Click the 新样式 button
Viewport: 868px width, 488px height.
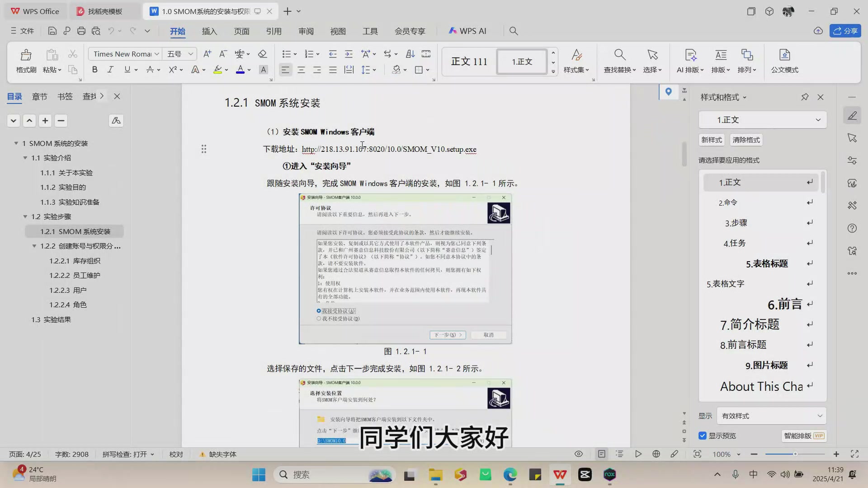pyautogui.click(x=711, y=140)
